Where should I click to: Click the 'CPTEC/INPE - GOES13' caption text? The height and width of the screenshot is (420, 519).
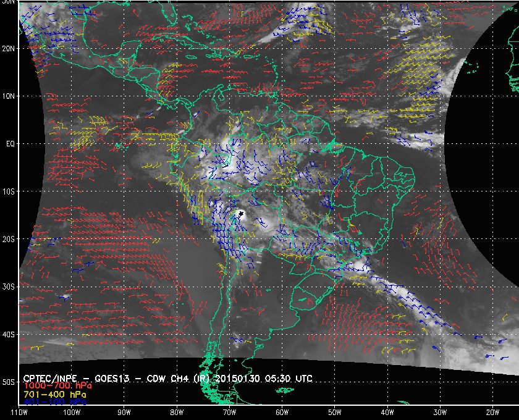click(x=76, y=379)
